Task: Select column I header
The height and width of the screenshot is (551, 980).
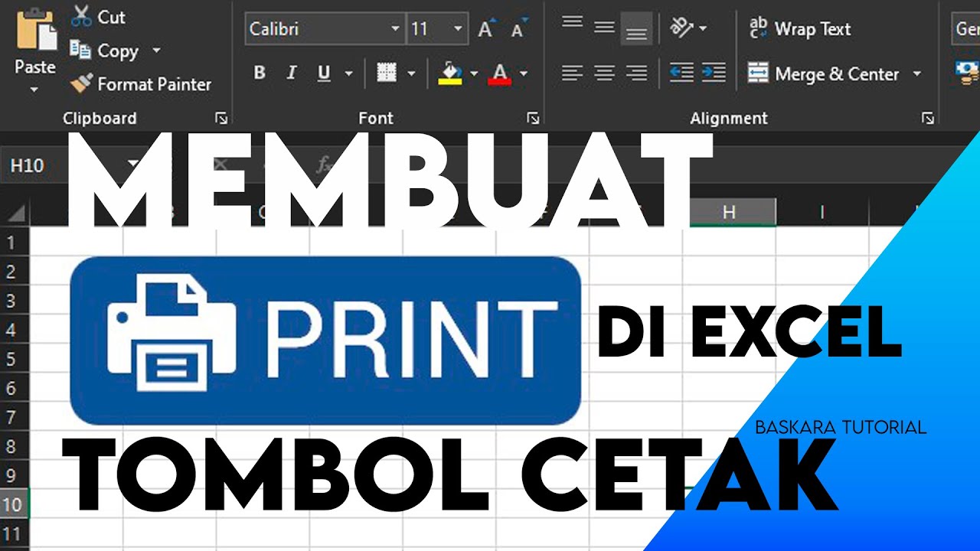Action: click(822, 213)
